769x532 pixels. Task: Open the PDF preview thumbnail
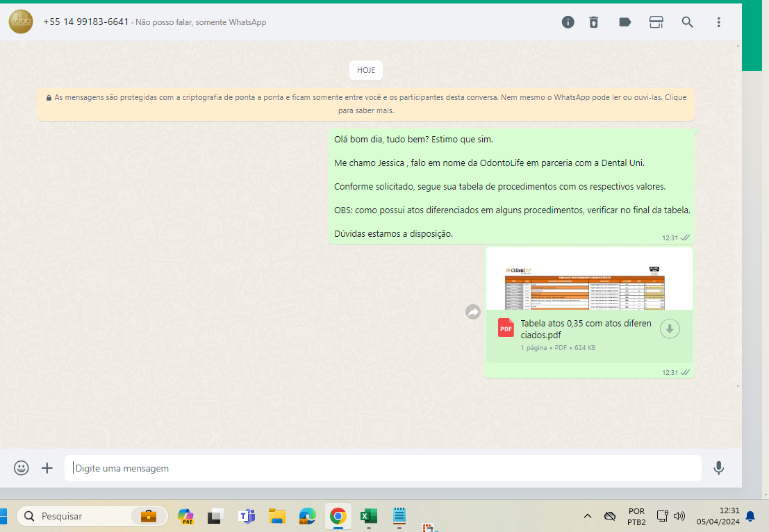pyautogui.click(x=589, y=279)
